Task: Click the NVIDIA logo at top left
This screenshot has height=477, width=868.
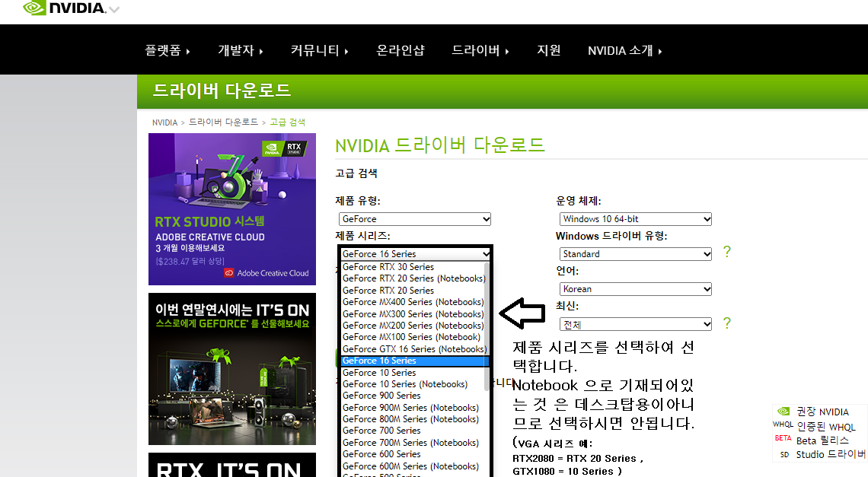Action: (x=64, y=8)
